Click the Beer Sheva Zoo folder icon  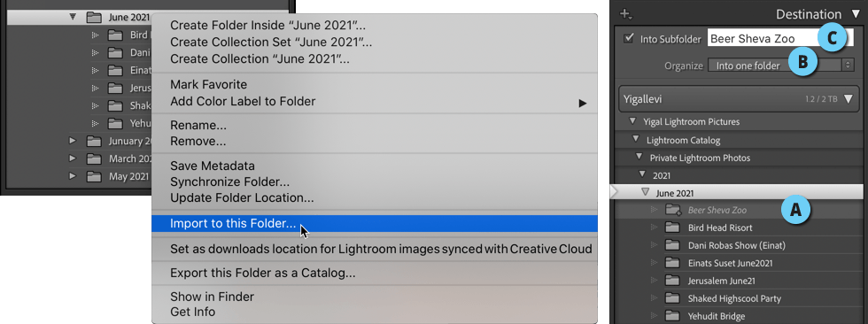[x=672, y=210]
